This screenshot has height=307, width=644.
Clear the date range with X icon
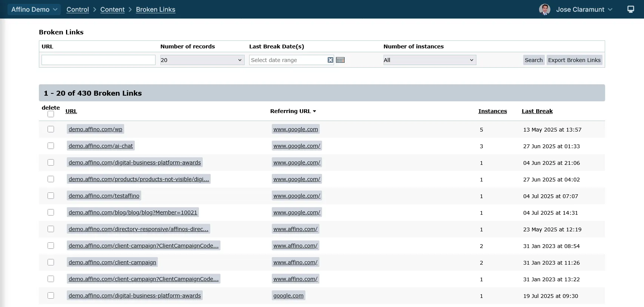tap(330, 60)
